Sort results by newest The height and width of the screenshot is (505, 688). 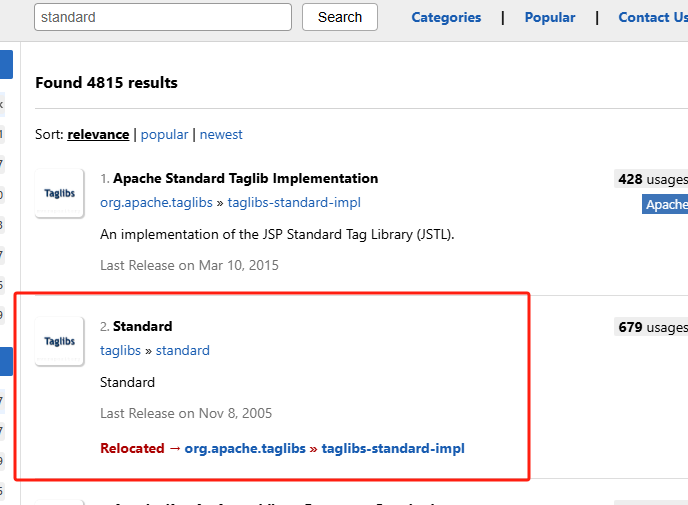[221, 134]
